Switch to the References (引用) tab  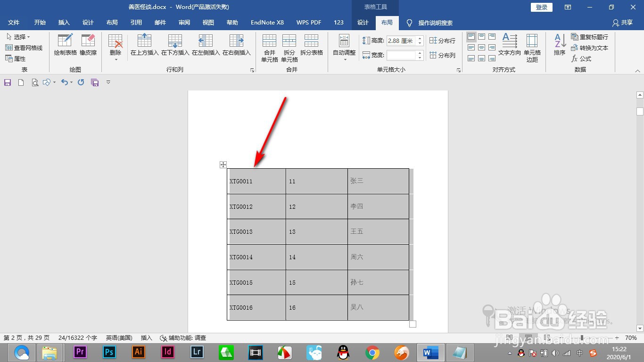pos(136,23)
